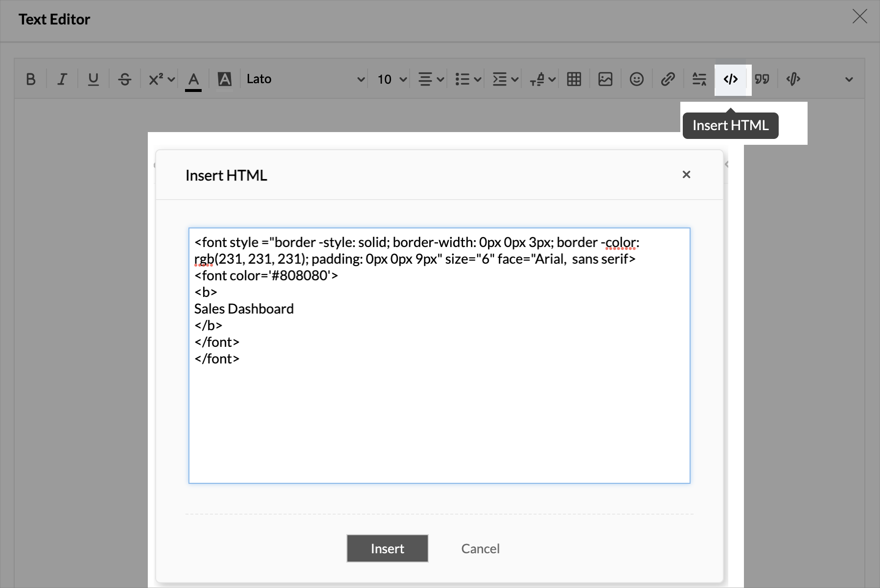This screenshot has height=588, width=880.
Task: Click the Insert HTML code icon
Action: click(730, 79)
